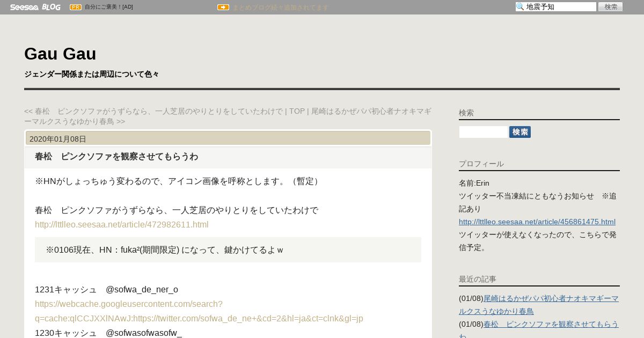Viewport: 644px width, 338px height.
Task: Go to previous article 春松 ピンクソファがうずらなら
Action: tap(153, 111)
